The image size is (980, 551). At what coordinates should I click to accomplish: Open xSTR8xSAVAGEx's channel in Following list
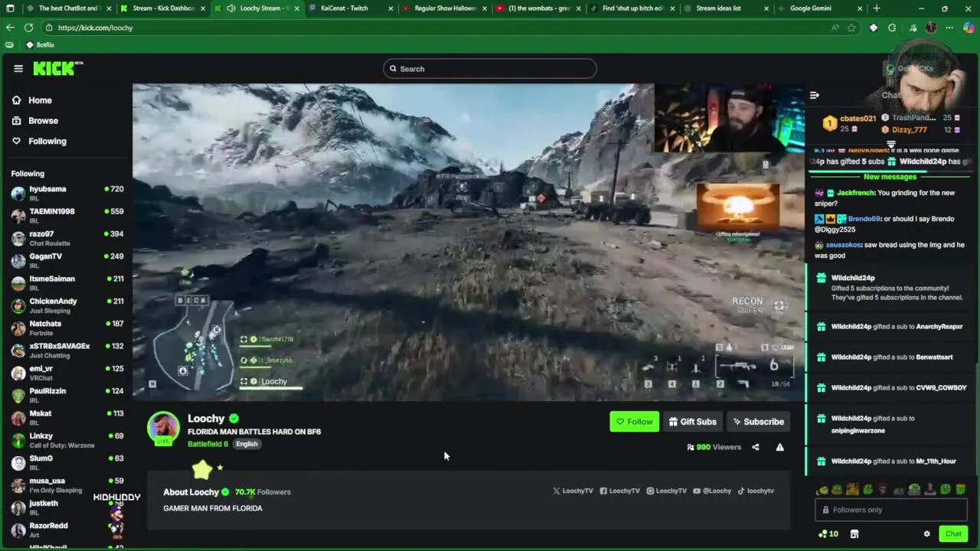coord(67,350)
